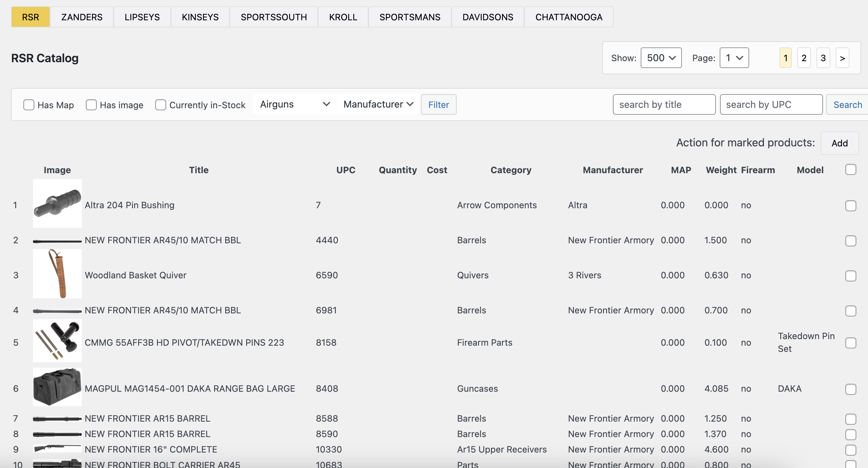Jump to catalog page 3
Viewport: 868px width, 468px height.
click(x=823, y=58)
